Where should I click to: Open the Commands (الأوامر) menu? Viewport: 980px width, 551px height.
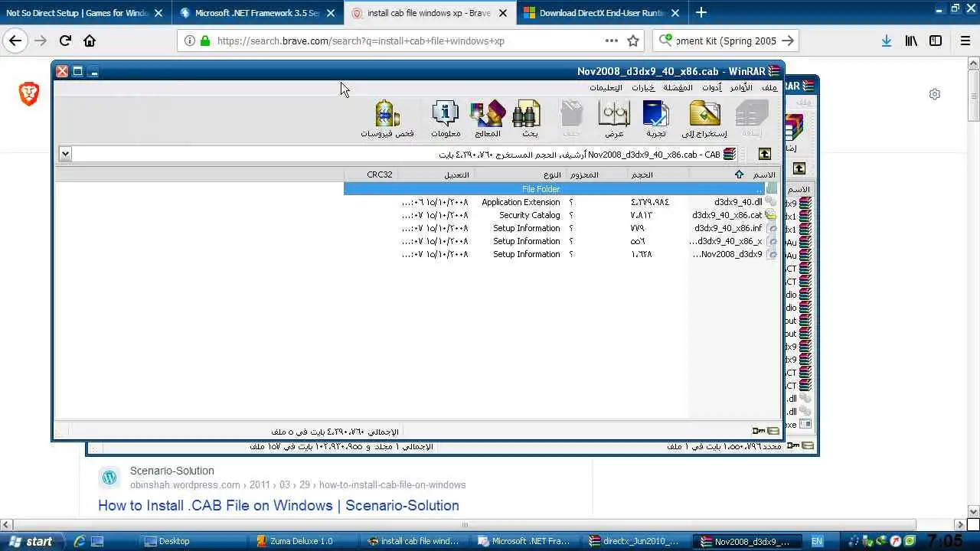[741, 87]
